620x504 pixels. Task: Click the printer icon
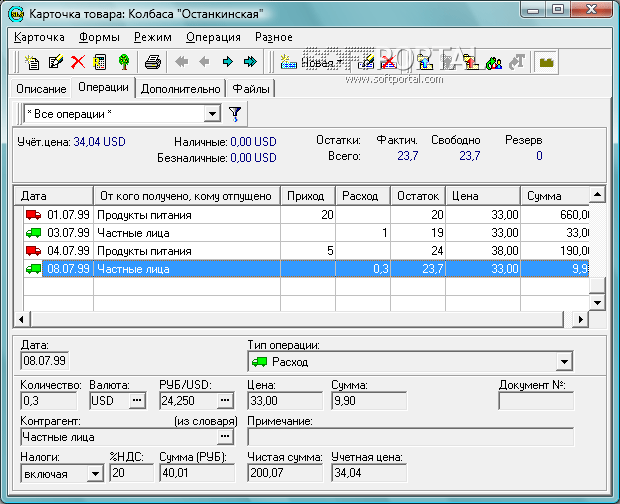(152, 62)
